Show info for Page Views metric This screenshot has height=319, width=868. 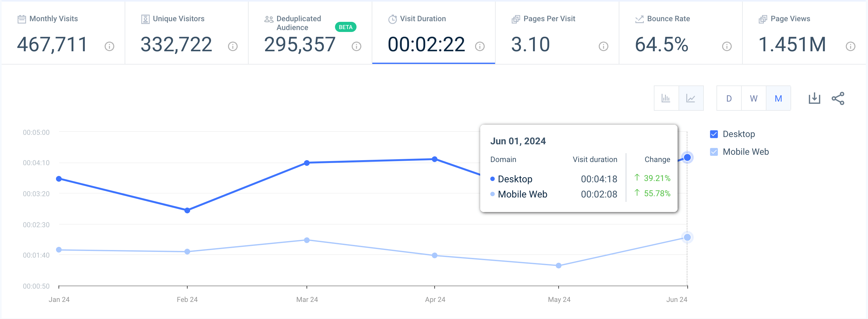pos(850,46)
